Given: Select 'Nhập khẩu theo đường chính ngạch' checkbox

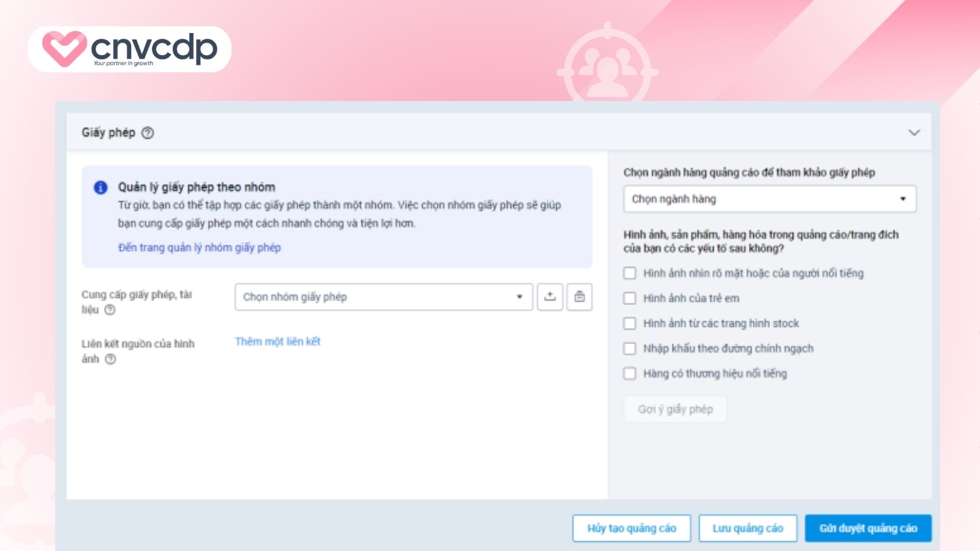Looking at the screenshot, I should coord(630,348).
